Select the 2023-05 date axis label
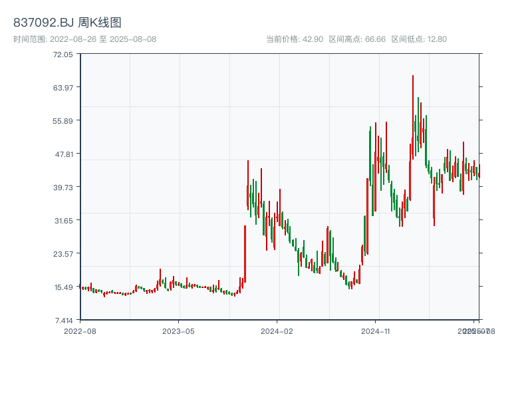Screen dimensions: 532x399 point(178,331)
